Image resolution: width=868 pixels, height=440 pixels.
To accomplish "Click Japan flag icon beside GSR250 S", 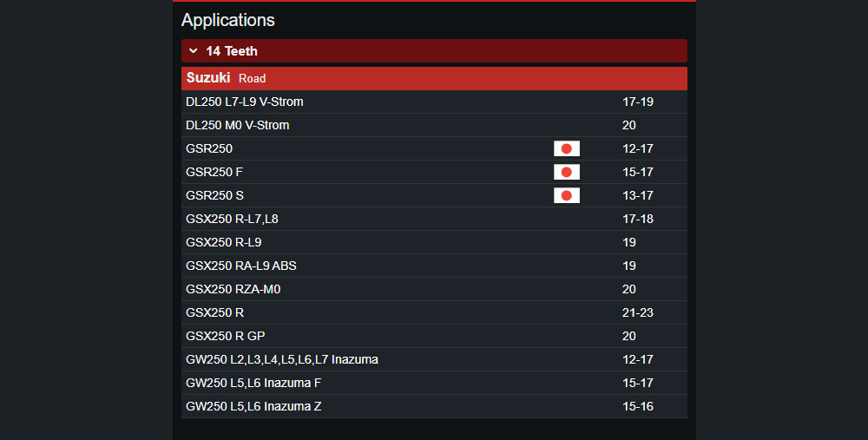I will (566, 195).
